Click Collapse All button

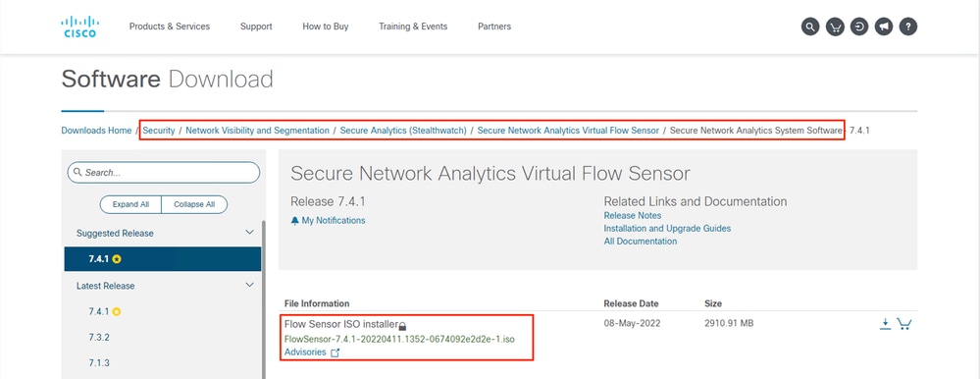pos(194,204)
